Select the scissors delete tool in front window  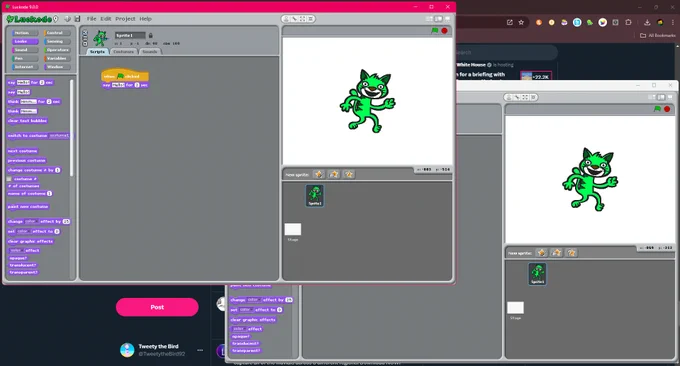[x=294, y=19]
